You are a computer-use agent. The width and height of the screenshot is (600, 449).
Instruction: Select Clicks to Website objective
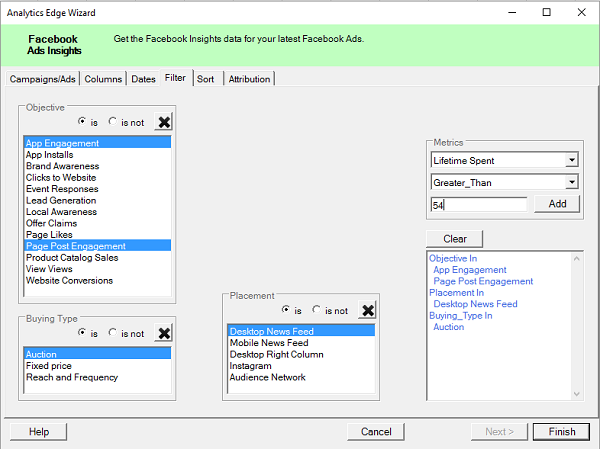click(98, 178)
